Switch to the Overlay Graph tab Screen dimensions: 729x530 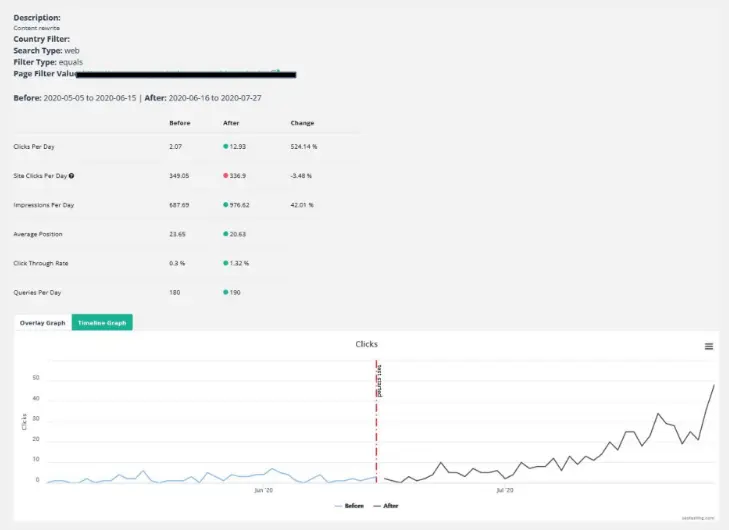click(43, 323)
